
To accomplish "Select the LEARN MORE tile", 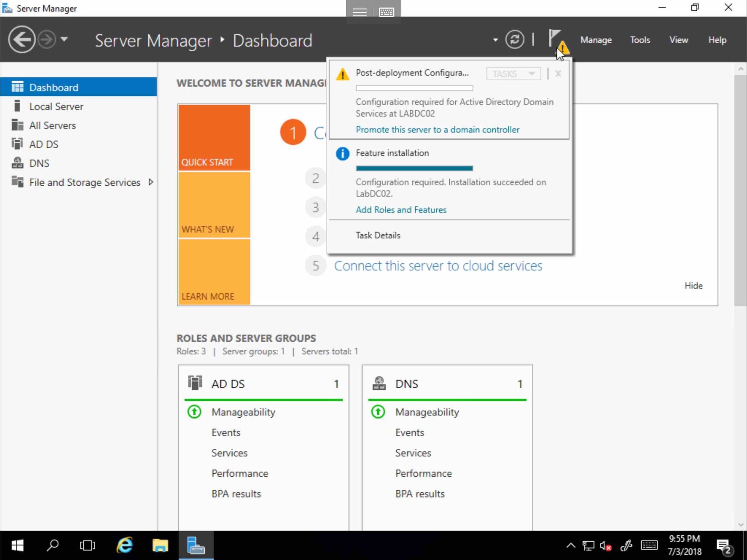I will (x=214, y=272).
